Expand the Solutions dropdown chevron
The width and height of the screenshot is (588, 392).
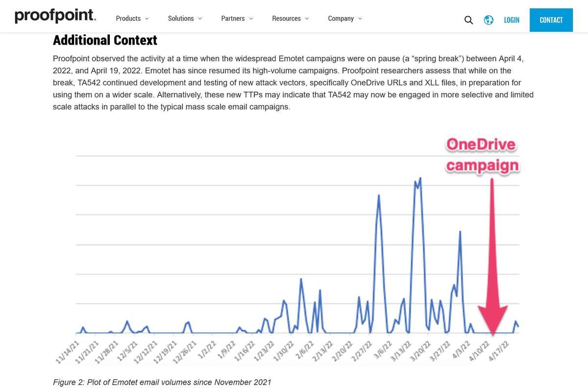tap(200, 19)
